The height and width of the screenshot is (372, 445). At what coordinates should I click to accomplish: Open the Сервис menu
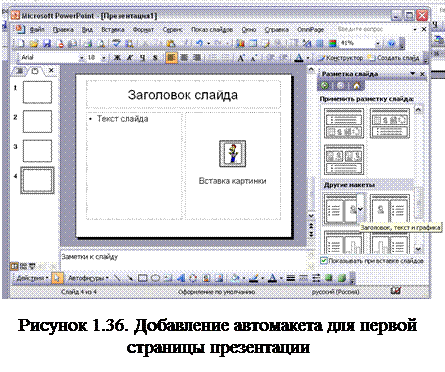click(x=173, y=30)
